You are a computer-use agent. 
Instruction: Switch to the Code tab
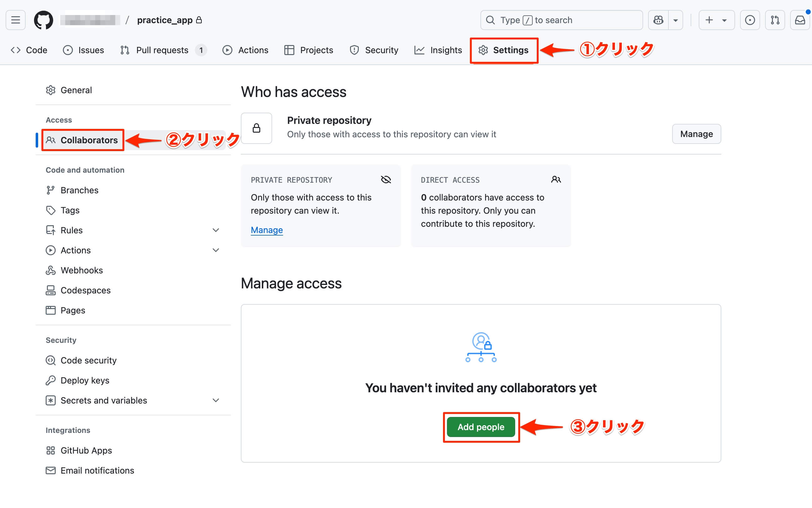coord(29,50)
